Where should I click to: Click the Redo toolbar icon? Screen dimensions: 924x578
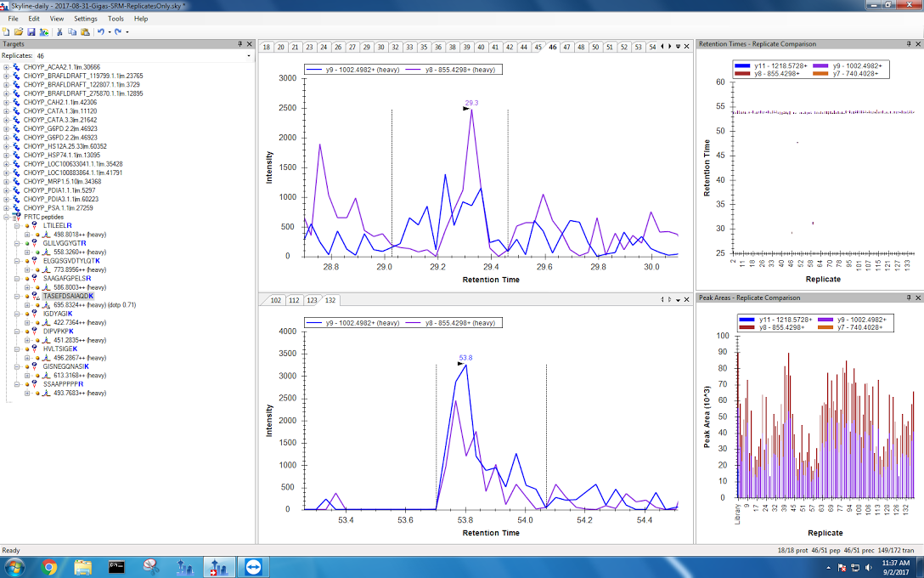click(118, 31)
